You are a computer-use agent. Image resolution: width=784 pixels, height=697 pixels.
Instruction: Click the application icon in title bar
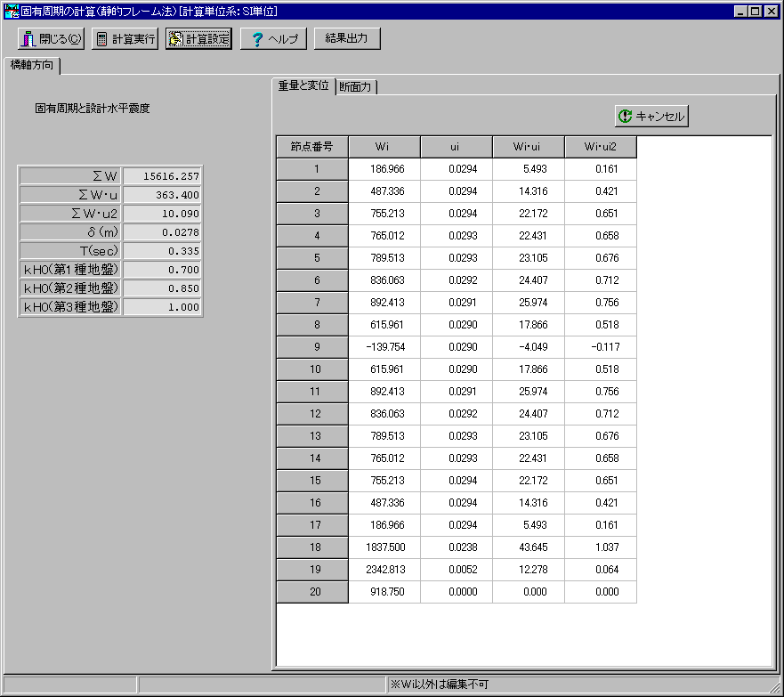12,12
